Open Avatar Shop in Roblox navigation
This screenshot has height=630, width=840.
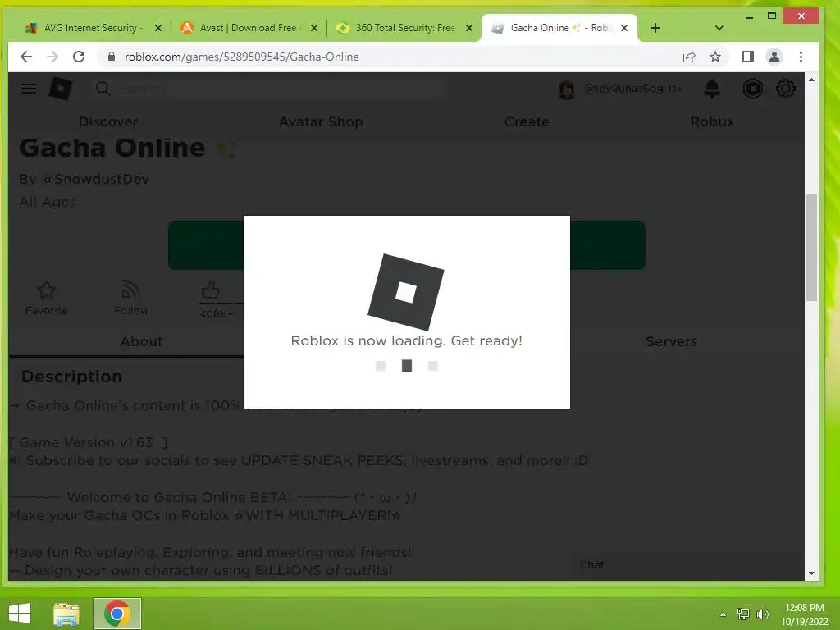321,121
